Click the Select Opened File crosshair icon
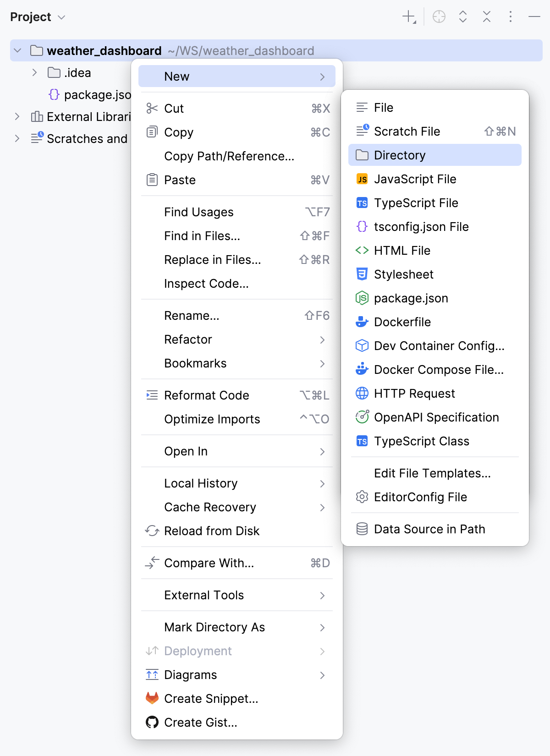The width and height of the screenshot is (550, 756). 439,17
